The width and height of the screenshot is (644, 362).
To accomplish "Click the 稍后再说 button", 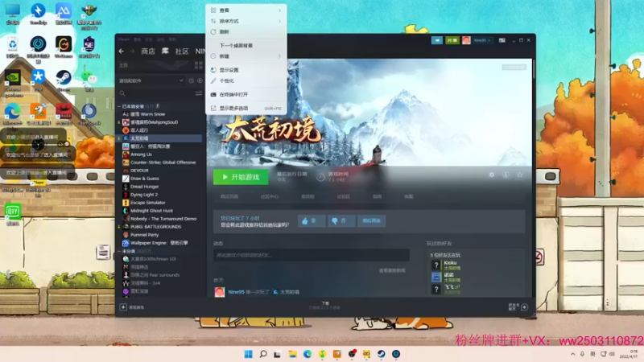I will pos(371,220).
